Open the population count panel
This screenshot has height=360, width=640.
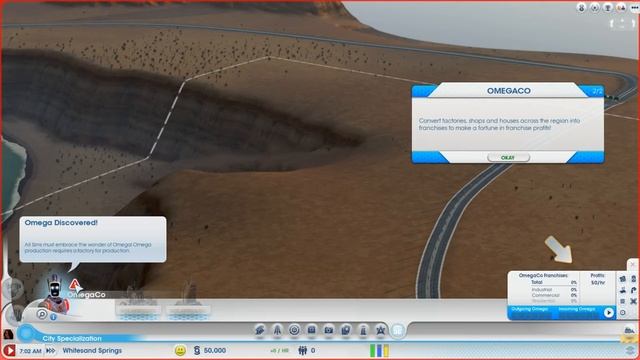point(307,350)
